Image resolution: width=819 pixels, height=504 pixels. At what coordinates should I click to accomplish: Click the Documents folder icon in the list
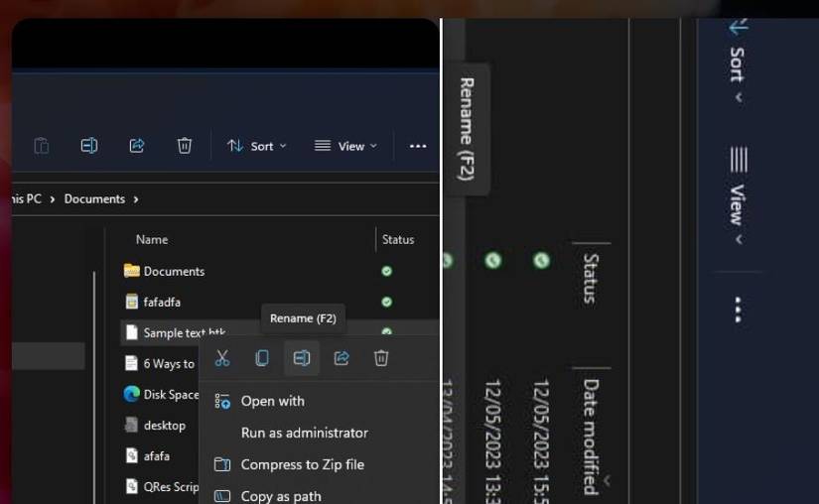[x=132, y=271]
